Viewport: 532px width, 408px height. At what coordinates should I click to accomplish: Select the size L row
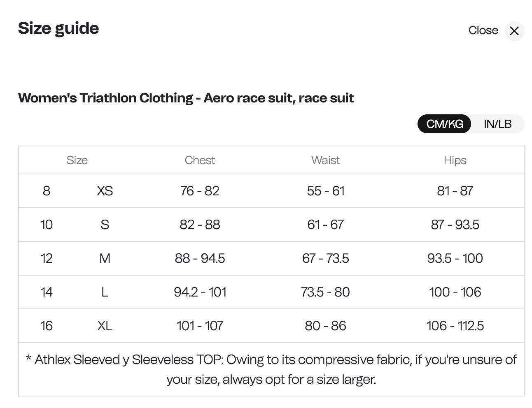click(105, 292)
